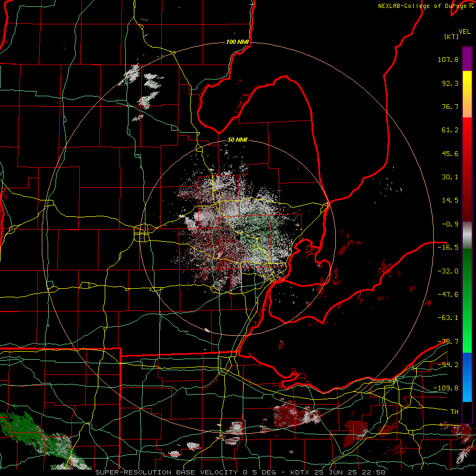Image resolution: width=476 pixels, height=476 pixels.
Task: Click the -0.9 legend value
Action: pos(450,224)
